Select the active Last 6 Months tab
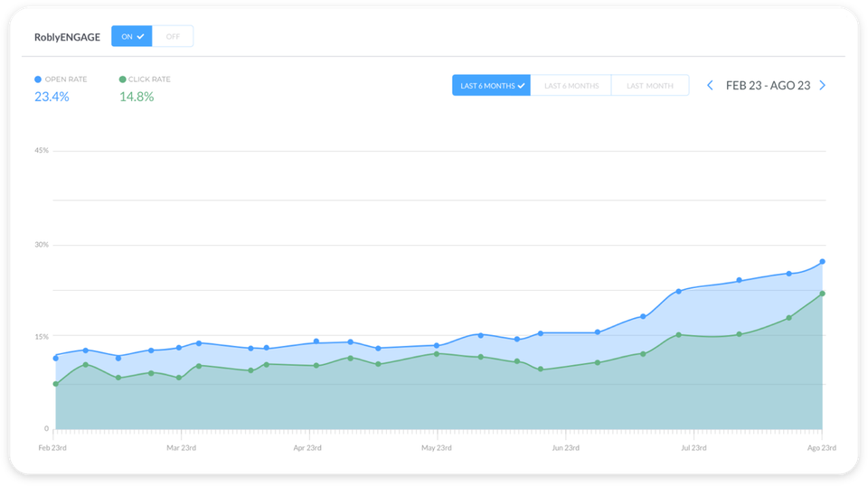This screenshot has width=868, height=486. [492, 86]
